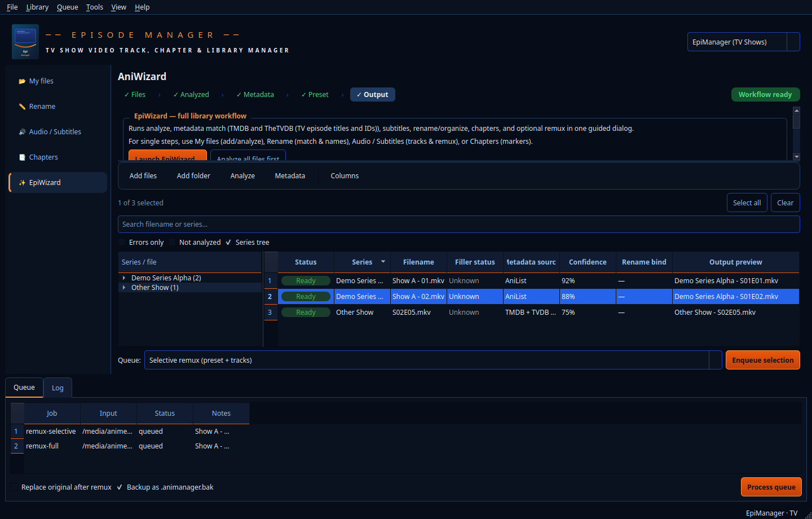Viewport: 812px width, 519px height.
Task: Switch to the Queue tab in the bottom panel
Action: click(24, 387)
